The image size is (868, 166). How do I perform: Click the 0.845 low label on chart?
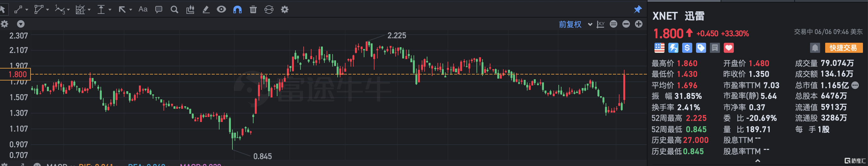pos(262,156)
